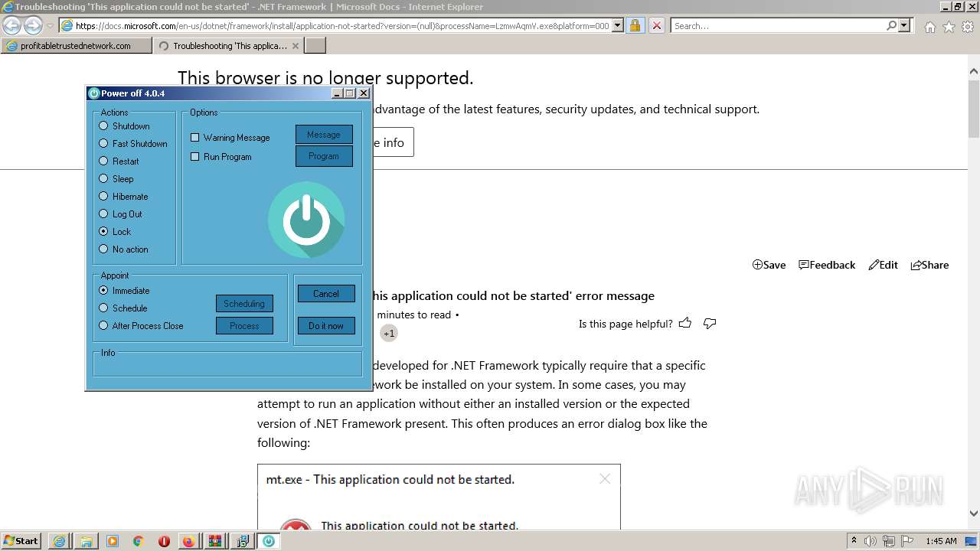980x551 pixels.
Task: Open the Feedback link
Action: pos(827,265)
